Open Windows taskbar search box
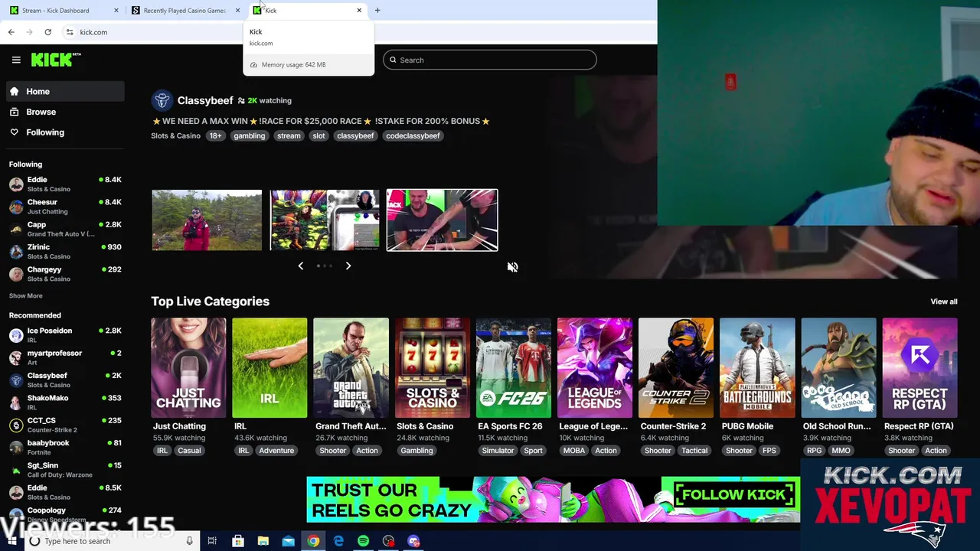The height and width of the screenshot is (551, 980). 110,541
